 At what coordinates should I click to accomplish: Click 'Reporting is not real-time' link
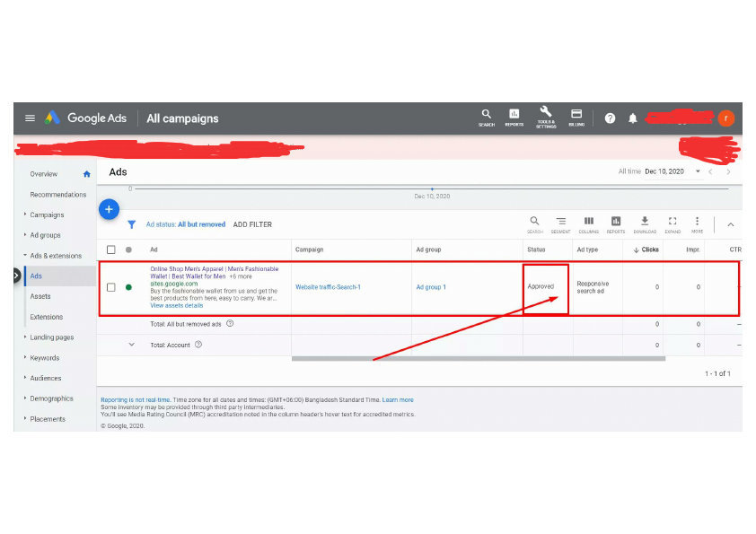tap(136, 400)
